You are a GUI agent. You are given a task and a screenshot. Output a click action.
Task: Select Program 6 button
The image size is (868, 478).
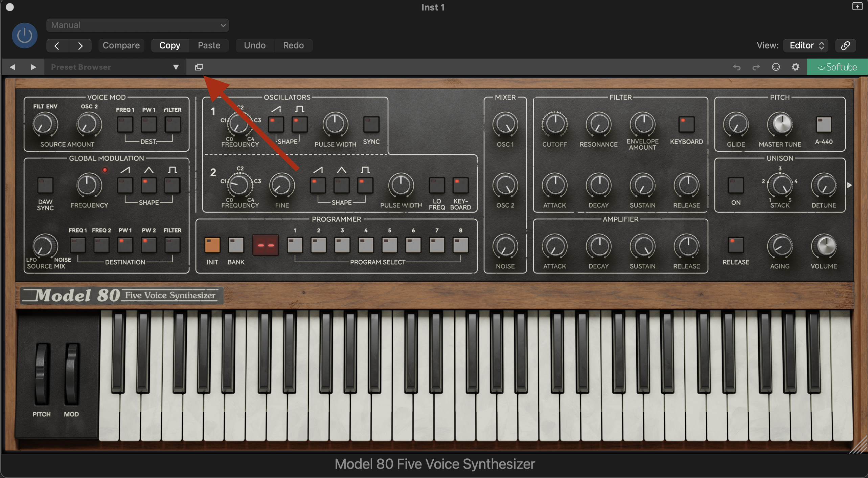(x=413, y=245)
